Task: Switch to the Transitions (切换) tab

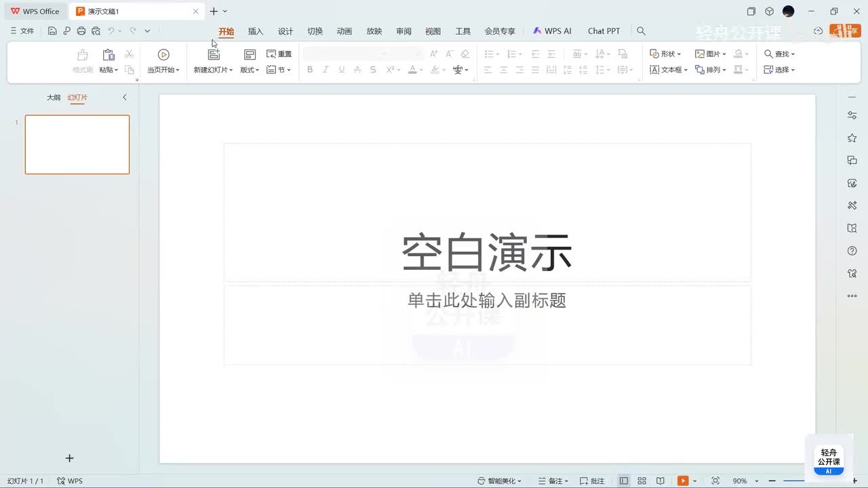Action: pos(315,31)
